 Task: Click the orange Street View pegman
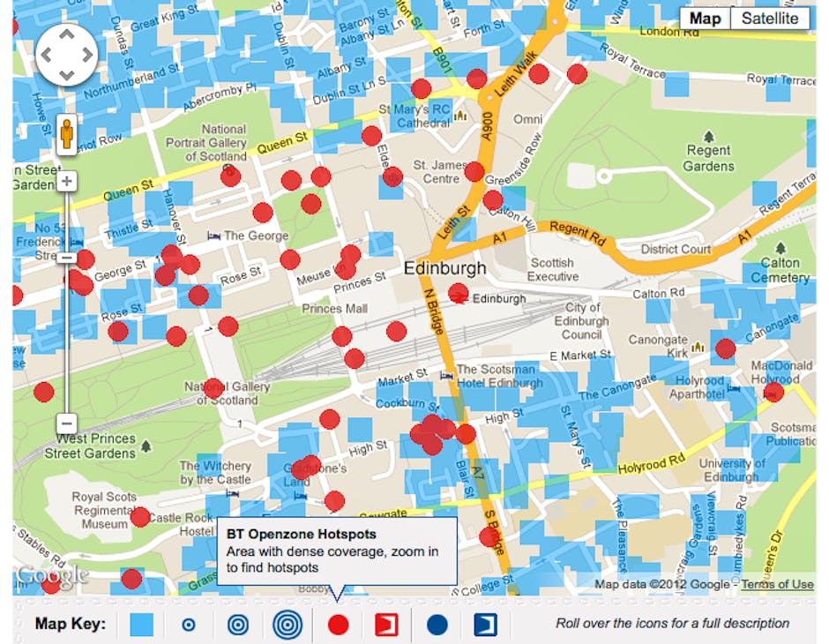click(x=66, y=135)
